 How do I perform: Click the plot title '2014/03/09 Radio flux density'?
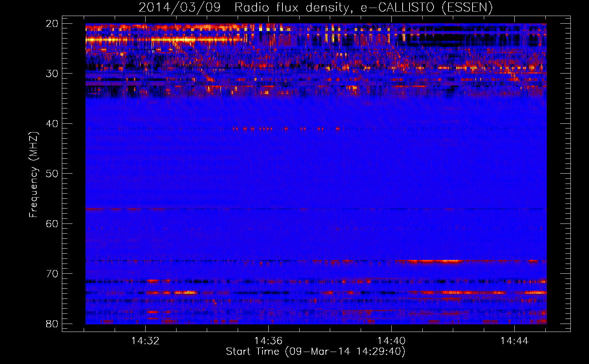pos(315,8)
